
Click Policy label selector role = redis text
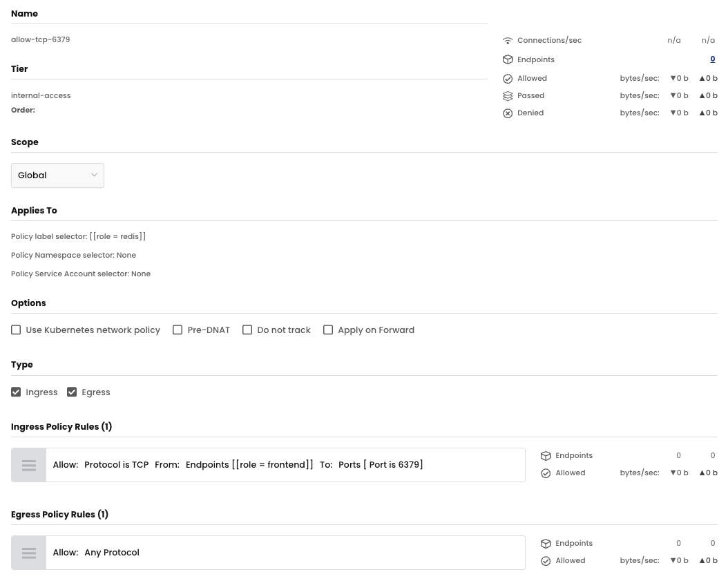[x=79, y=236]
